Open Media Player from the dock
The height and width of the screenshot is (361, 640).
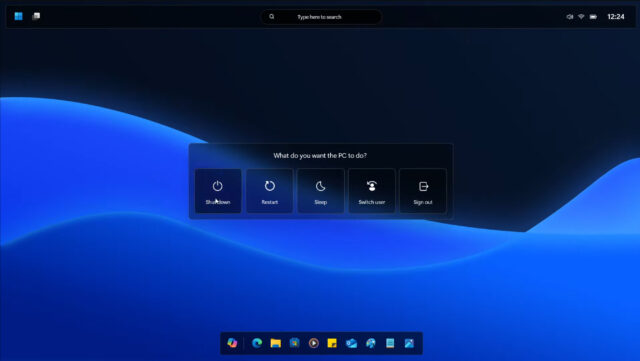click(313, 343)
